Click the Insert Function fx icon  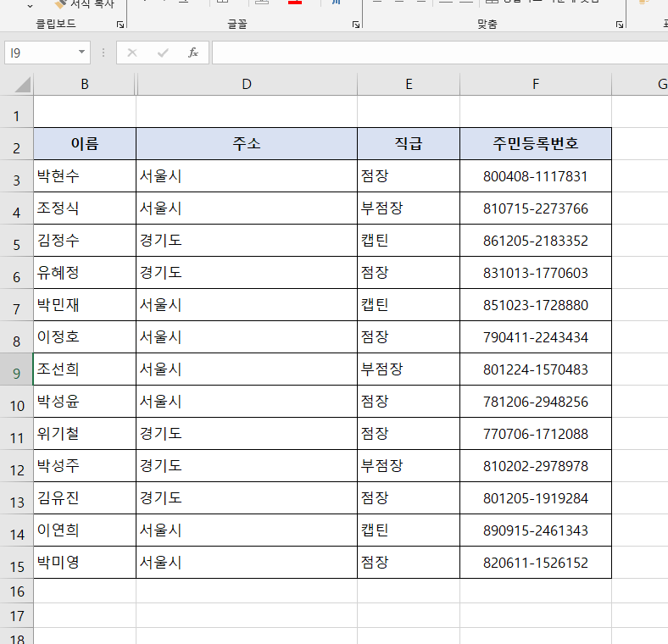point(193,53)
